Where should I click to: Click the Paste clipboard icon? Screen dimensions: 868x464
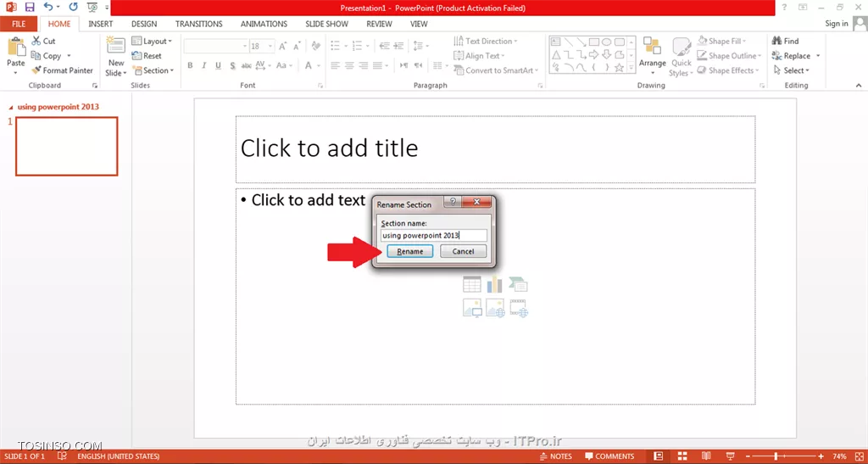click(x=16, y=47)
